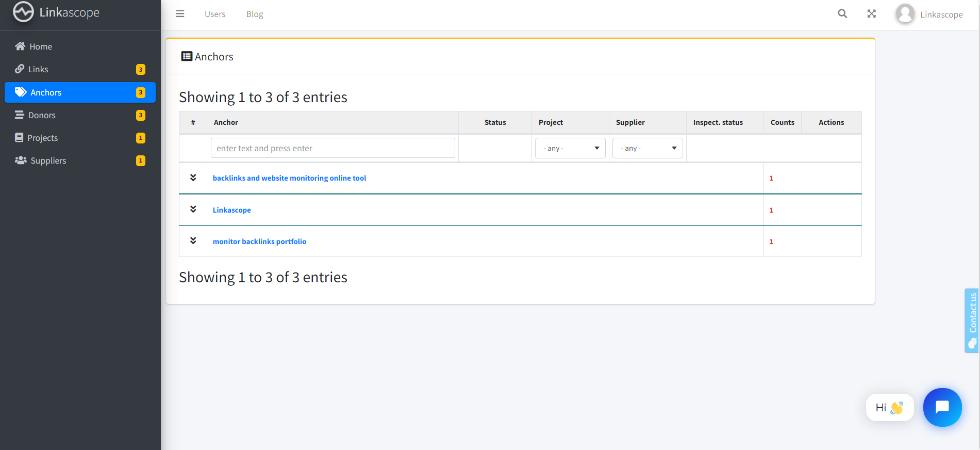980x450 pixels.
Task: Click the # column header
Action: (193, 122)
